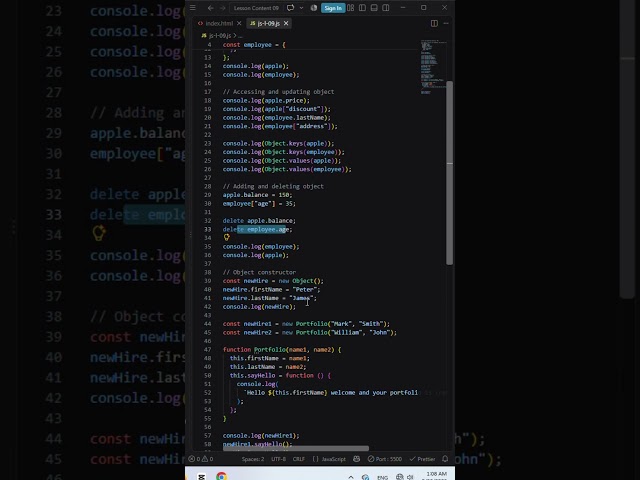Show hidden system tray icons

(351, 476)
